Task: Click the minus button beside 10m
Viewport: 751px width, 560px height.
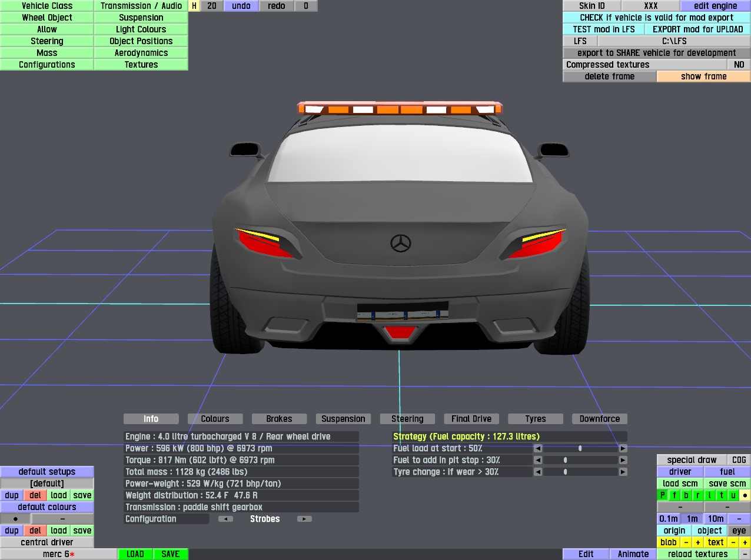Action: tap(739, 519)
